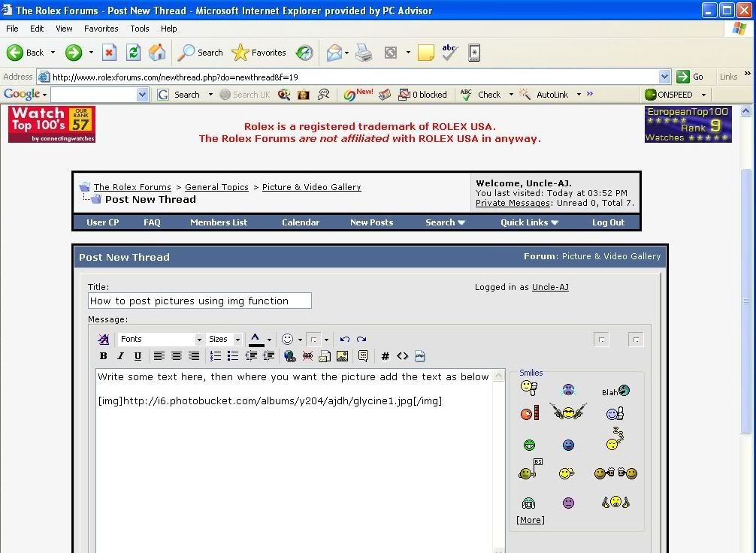Wrap text in PHP tags

pyautogui.click(x=420, y=356)
